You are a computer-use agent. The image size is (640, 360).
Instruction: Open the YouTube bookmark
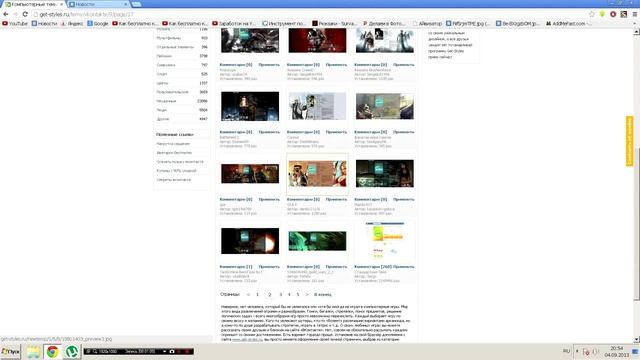coord(15,24)
